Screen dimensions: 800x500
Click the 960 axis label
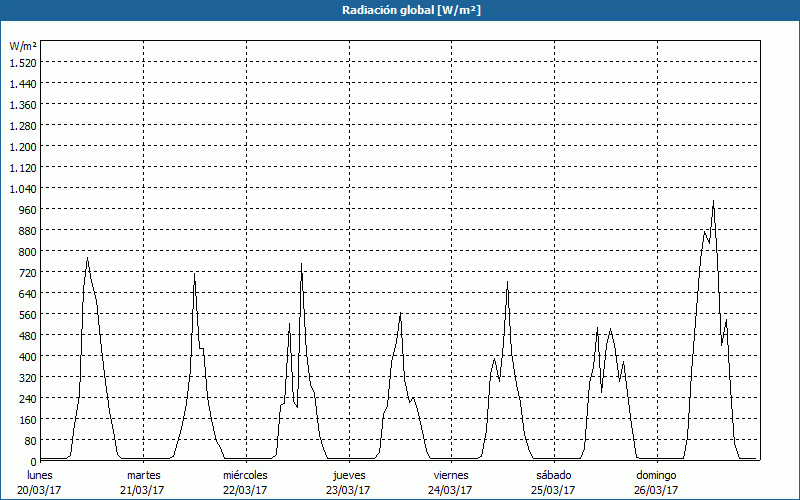[x=28, y=210]
